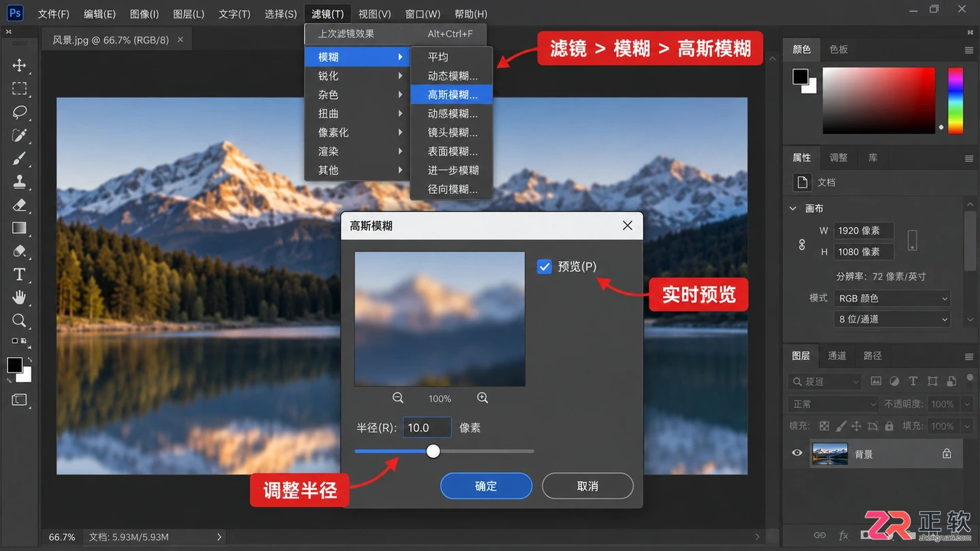Select the Lasso tool
The height and width of the screenshot is (551, 980).
pos(19,112)
